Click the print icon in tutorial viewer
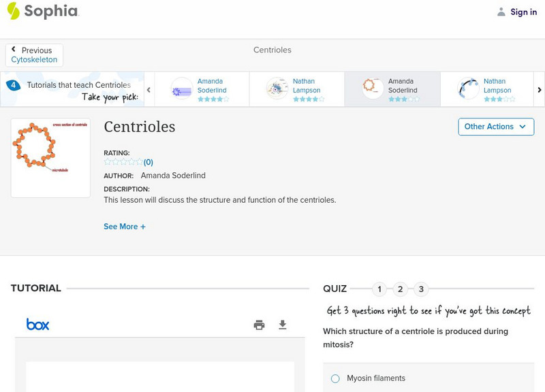 259,325
